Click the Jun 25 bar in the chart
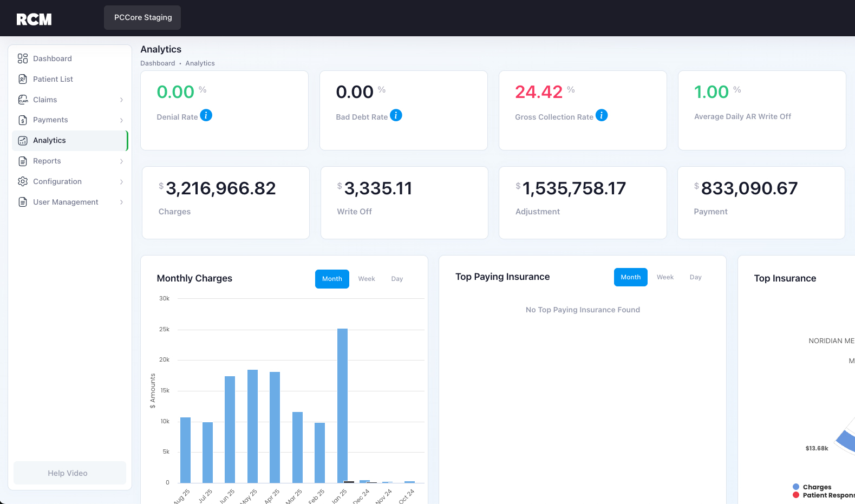 230,429
